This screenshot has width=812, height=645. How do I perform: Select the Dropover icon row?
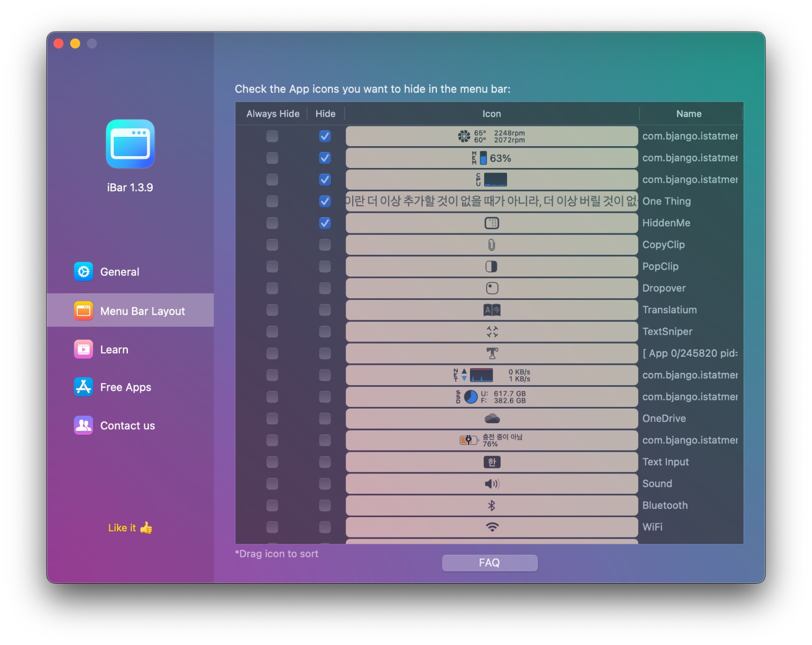pos(492,288)
